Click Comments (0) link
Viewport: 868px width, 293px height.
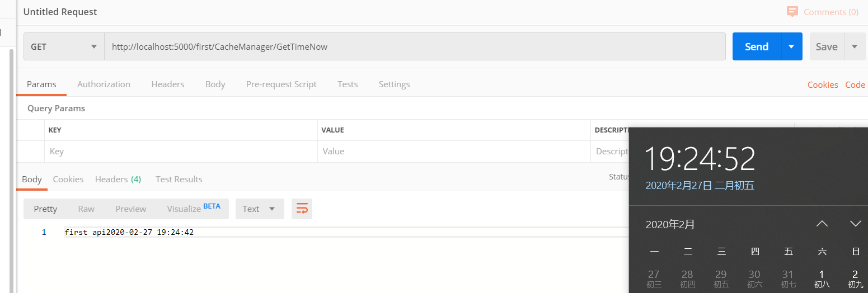[x=831, y=12]
